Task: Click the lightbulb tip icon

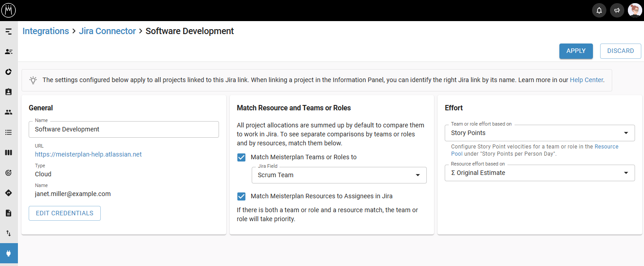Action: pyautogui.click(x=33, y=80)
